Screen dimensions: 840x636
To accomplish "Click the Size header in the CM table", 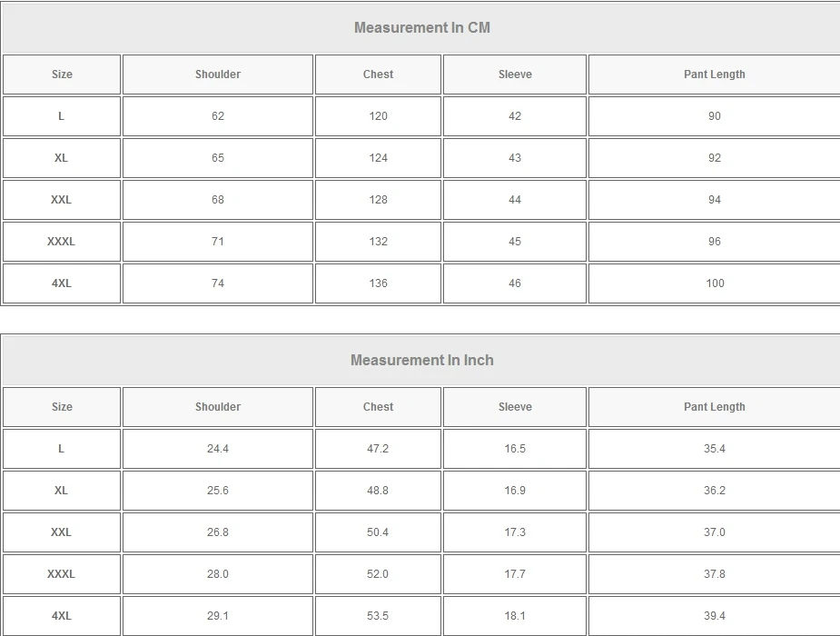I will coord(62,75).
